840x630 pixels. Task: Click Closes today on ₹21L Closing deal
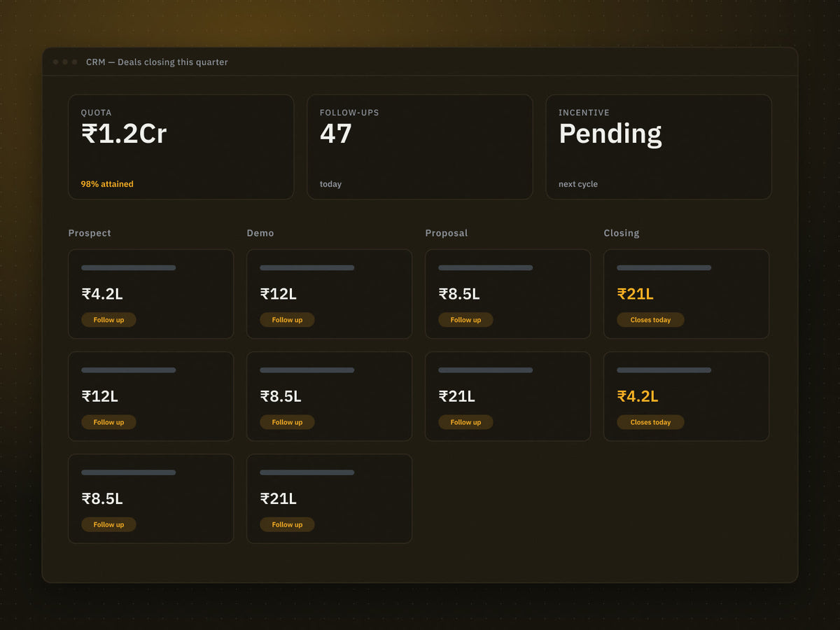[650, 320]
